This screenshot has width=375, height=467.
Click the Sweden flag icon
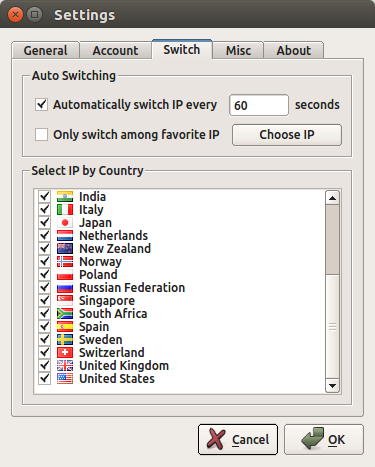click(65, 340)
